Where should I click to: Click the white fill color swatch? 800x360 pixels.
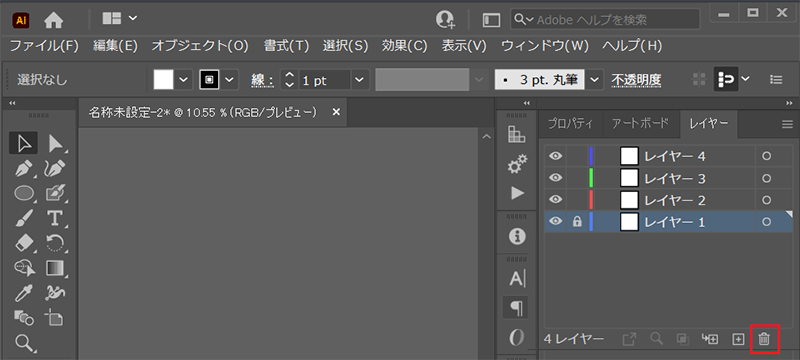point(163,80)
